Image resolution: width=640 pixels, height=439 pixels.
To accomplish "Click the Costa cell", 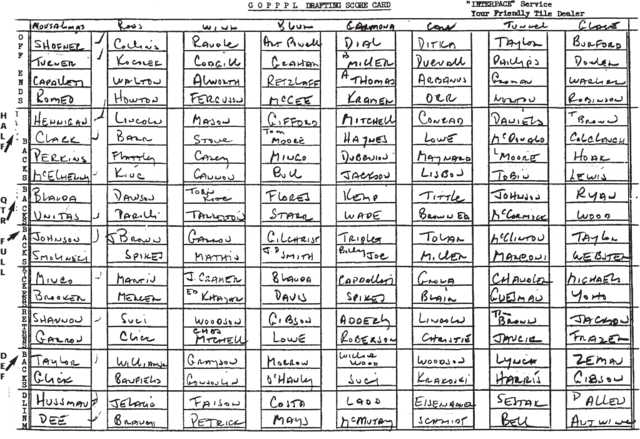I will click(x=291, y=400).
